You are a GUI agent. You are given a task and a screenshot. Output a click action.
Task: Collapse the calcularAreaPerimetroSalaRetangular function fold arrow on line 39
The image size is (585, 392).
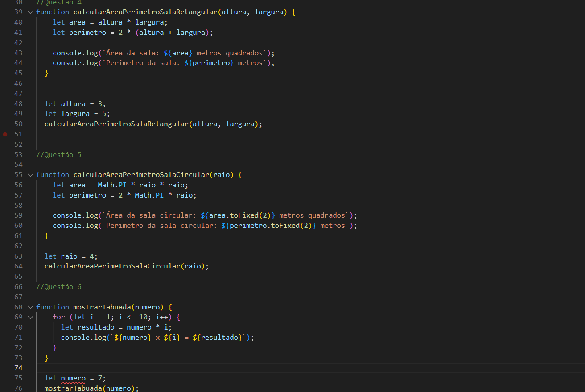[x=30, y=12]
